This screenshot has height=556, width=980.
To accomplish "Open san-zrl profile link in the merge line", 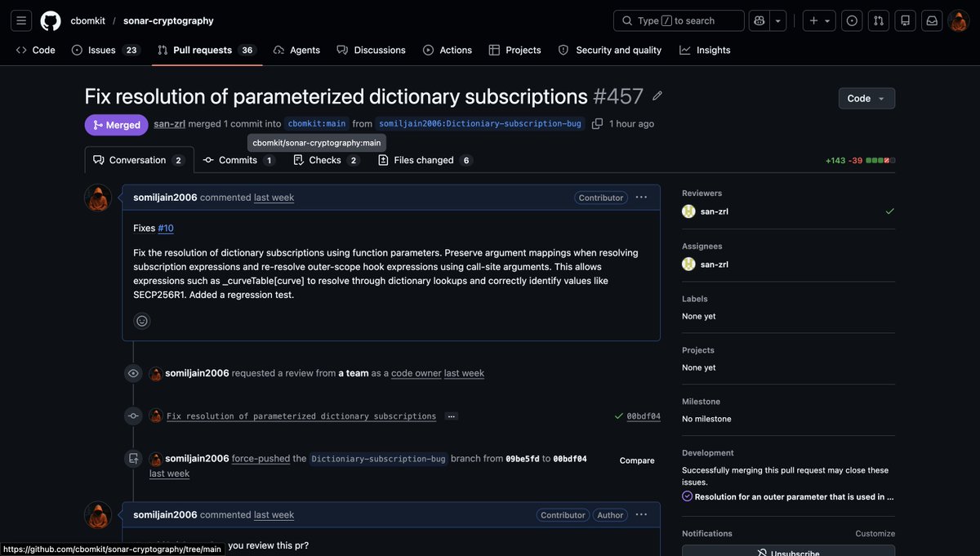I will tap(169, 123).
